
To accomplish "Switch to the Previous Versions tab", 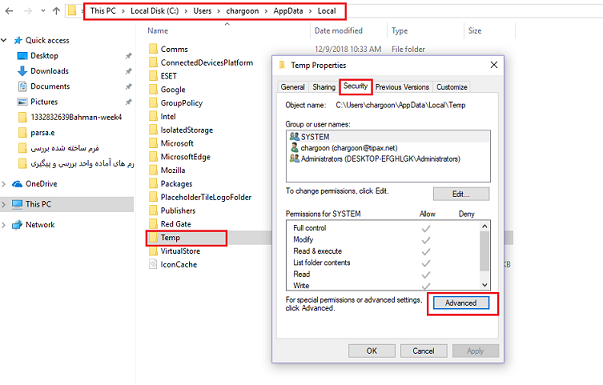I will tap(402, 87).
